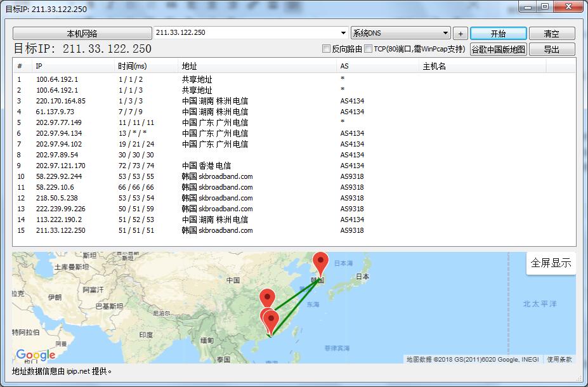Start the trace with the 开始 button
This screenshot has height=387, width=588.
[x=498, y=34]
